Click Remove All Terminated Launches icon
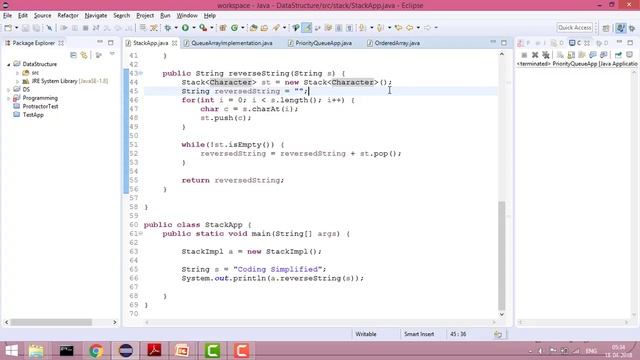640x360 pixels. 546,55
